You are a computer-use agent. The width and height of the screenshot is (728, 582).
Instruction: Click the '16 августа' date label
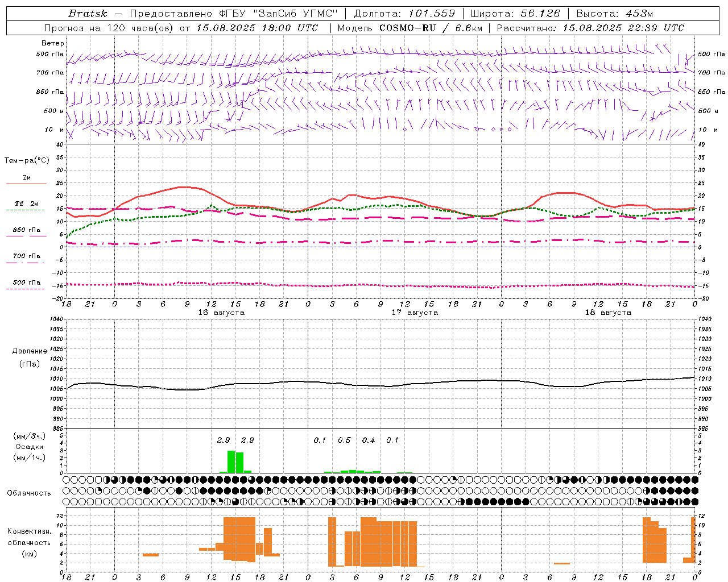point(221,313)
